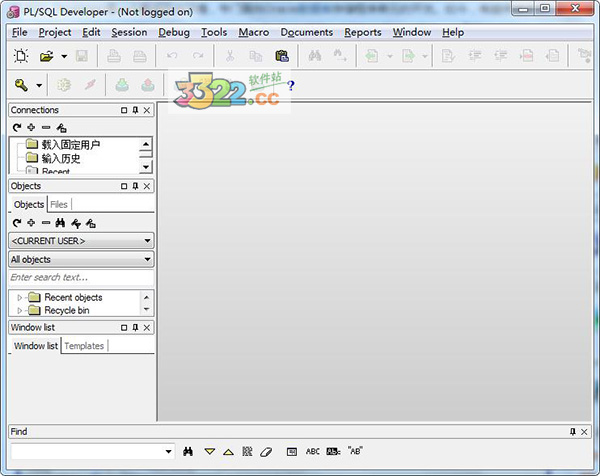Click the Log on key icon
Viewport: 600px width, 476px height.
point(21,85)
